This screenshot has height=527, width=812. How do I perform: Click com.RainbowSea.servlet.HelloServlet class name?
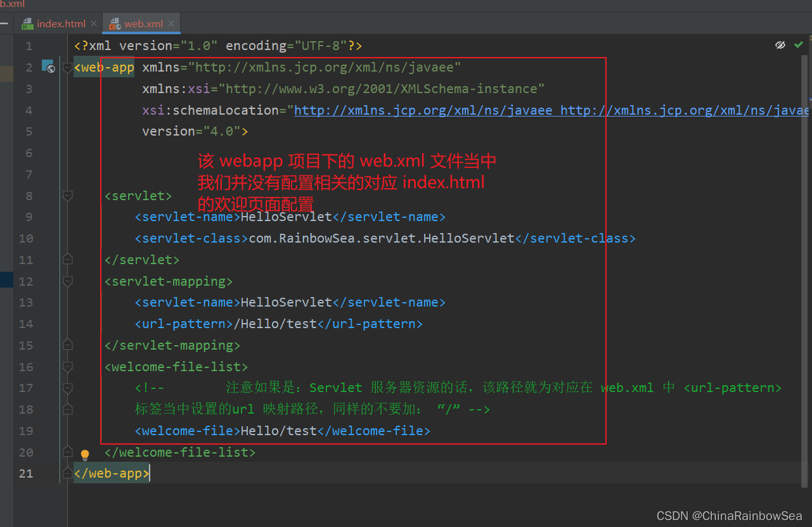[382, 238]
